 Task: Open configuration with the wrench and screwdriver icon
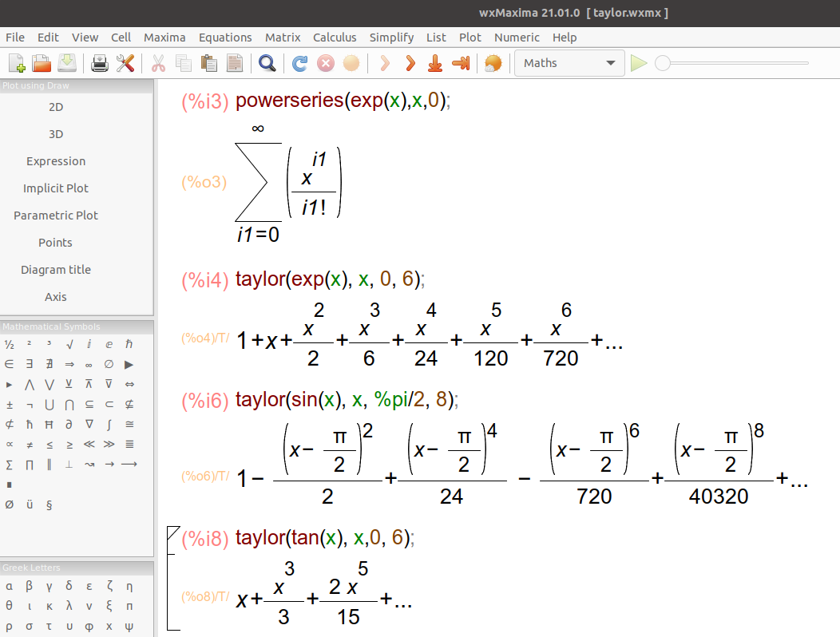(125, 63)
